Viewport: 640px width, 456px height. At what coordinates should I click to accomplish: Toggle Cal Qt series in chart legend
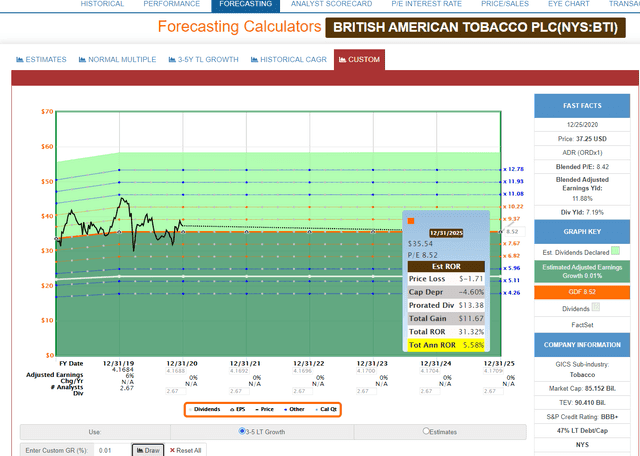[326, 409]
